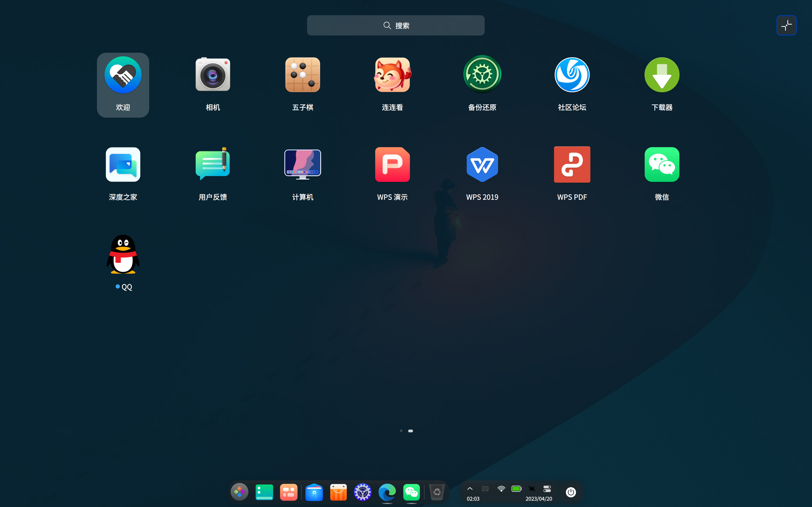This screenshot has height=507, width=812.
Task: Select the second launcher page indicator
Action: (410, 431)
